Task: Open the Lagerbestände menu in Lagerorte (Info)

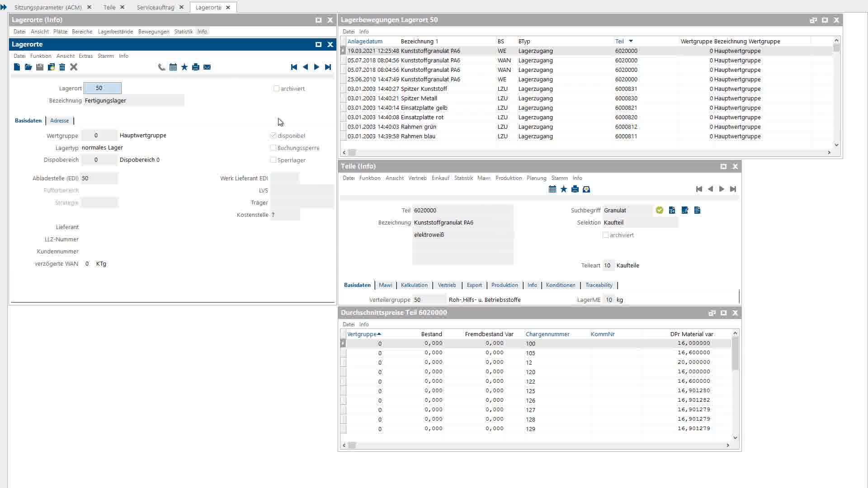Action: click(115, 32)
